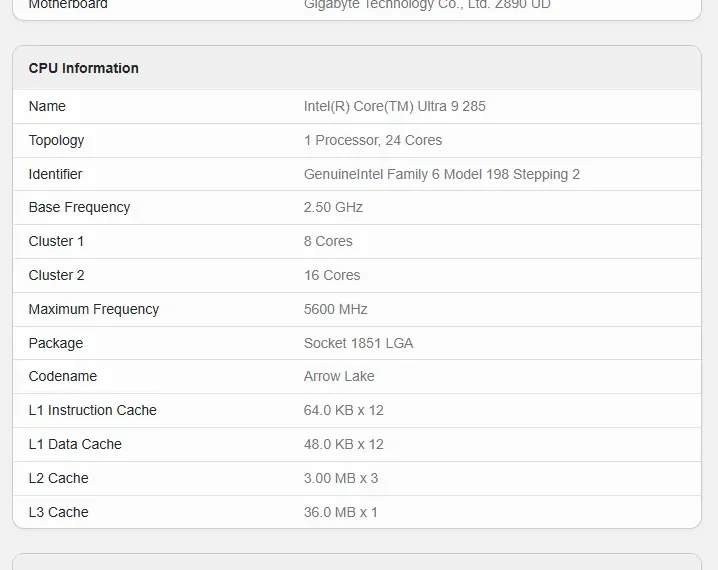Select the Arrow Lake value
Screen dimensions: 718x570
click(x=339, y=376)
